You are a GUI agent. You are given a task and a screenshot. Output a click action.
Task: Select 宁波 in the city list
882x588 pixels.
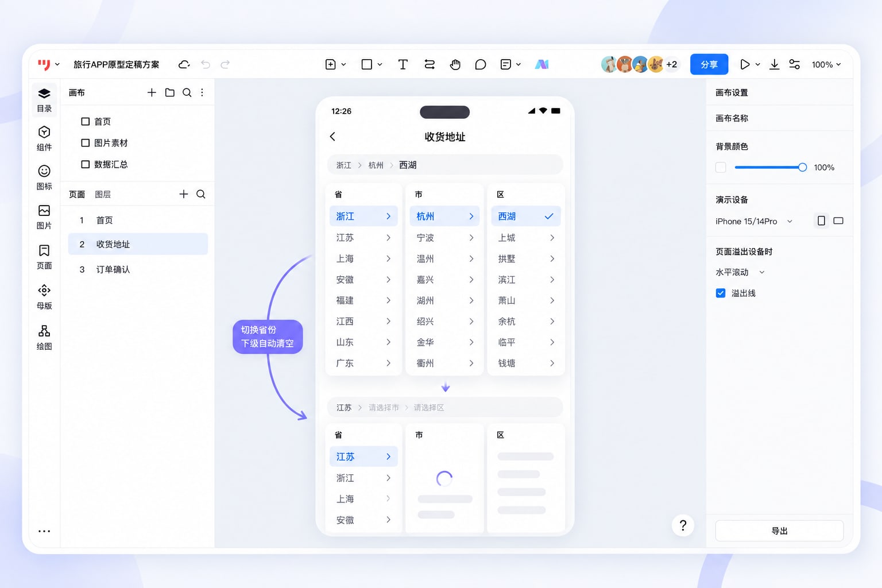tap(446, 238)
